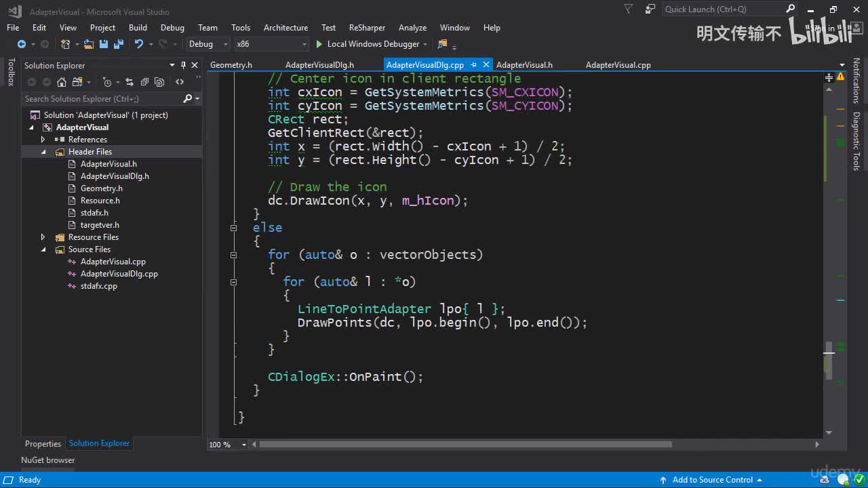Click the Save All toolbar icon
This screenshot has height=488, width=868.
point(119,44)
